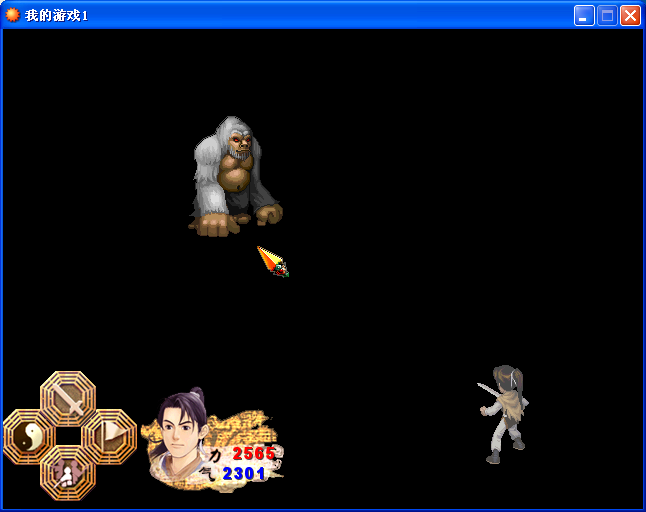Select the sword attack octagon icon
This screenshot has height=512, width=646.
coord(68,398)
